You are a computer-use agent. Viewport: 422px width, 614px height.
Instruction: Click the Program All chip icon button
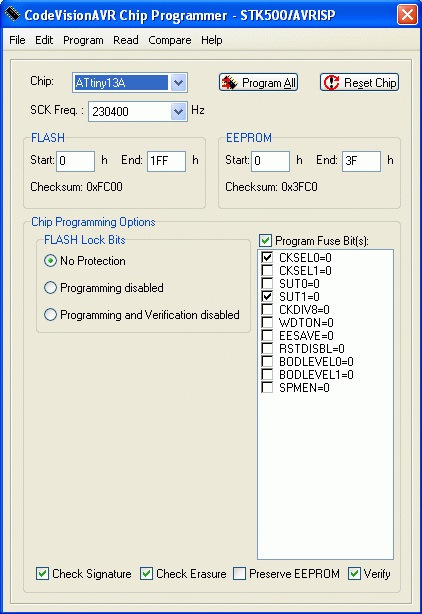coord(258,83)
